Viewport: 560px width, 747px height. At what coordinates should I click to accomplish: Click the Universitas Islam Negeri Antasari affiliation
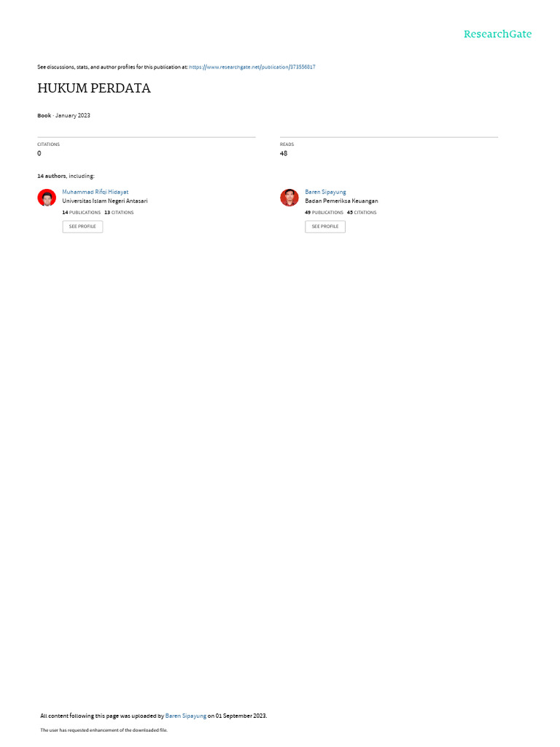105,201
